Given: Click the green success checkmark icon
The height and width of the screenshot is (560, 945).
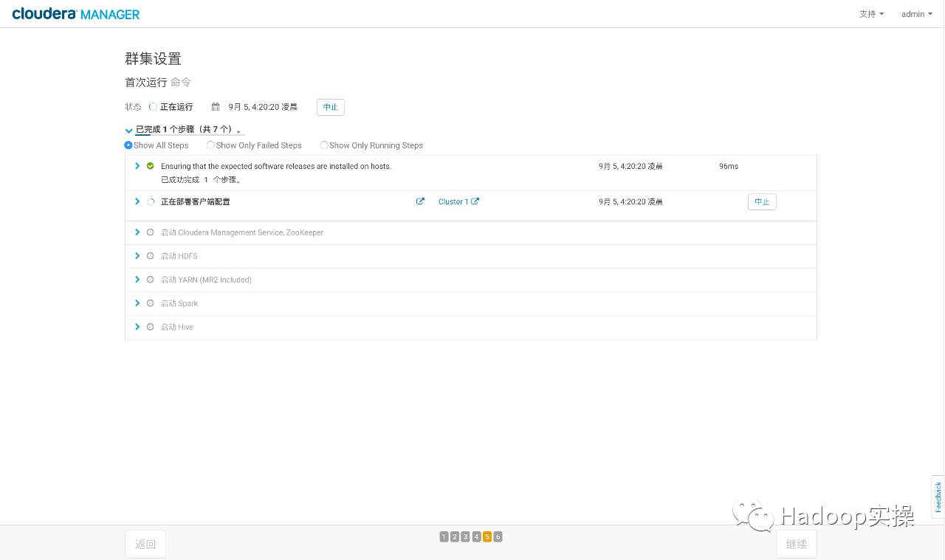Looking at the screenshot, I should (x=151, y=166).
